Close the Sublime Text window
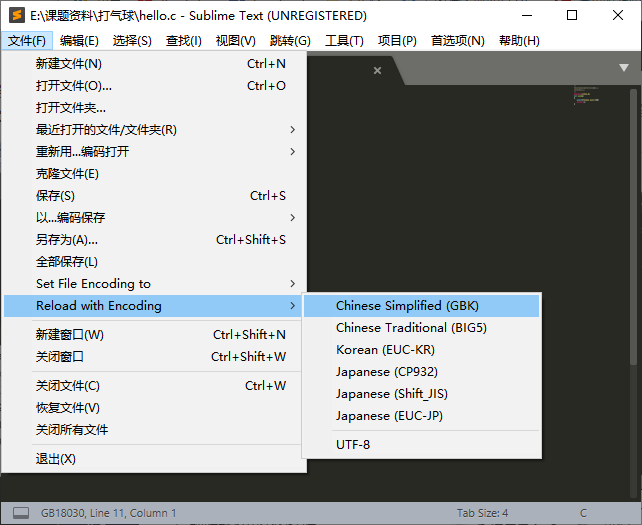The width and height of the screenshot is (642, 525). (x=618, y=16)
